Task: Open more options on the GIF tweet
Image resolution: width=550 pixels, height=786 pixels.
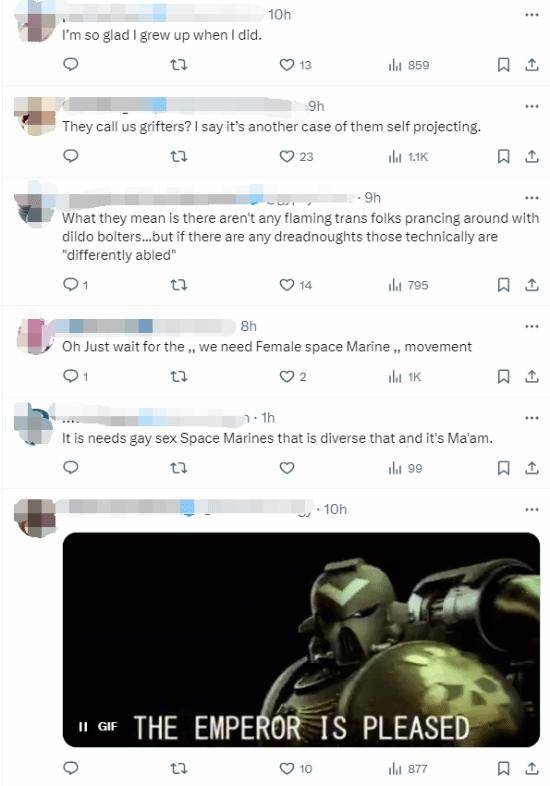Action: click(x=531, y=509)
